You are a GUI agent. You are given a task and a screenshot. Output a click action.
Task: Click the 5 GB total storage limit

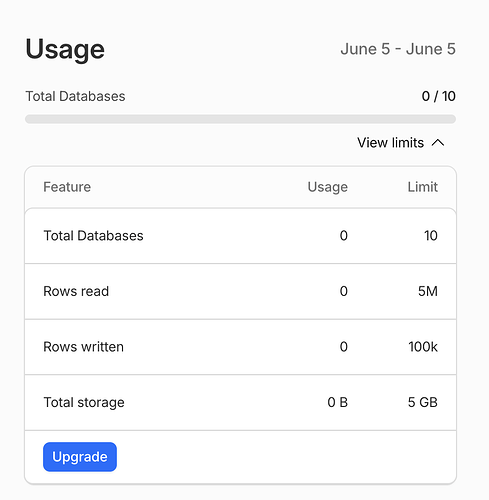(423, 402)
